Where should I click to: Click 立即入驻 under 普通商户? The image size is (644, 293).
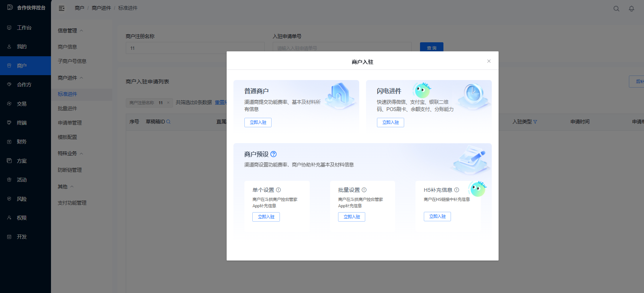pos(258,122)
